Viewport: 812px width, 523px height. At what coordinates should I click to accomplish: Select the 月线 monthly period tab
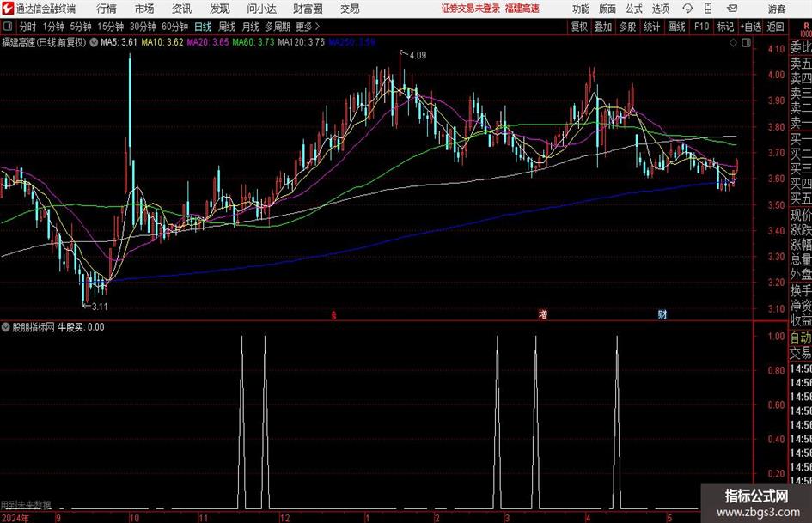tap(251, 27)
